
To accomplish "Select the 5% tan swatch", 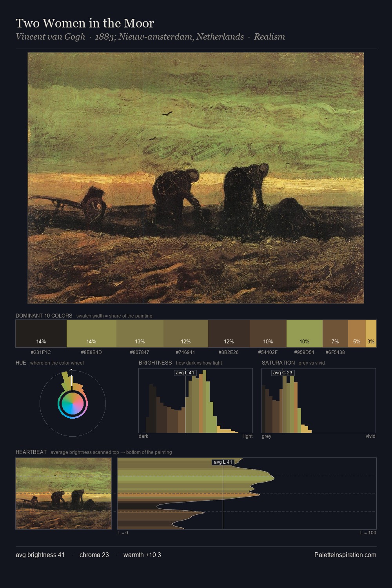I will [x=357, y=334].
